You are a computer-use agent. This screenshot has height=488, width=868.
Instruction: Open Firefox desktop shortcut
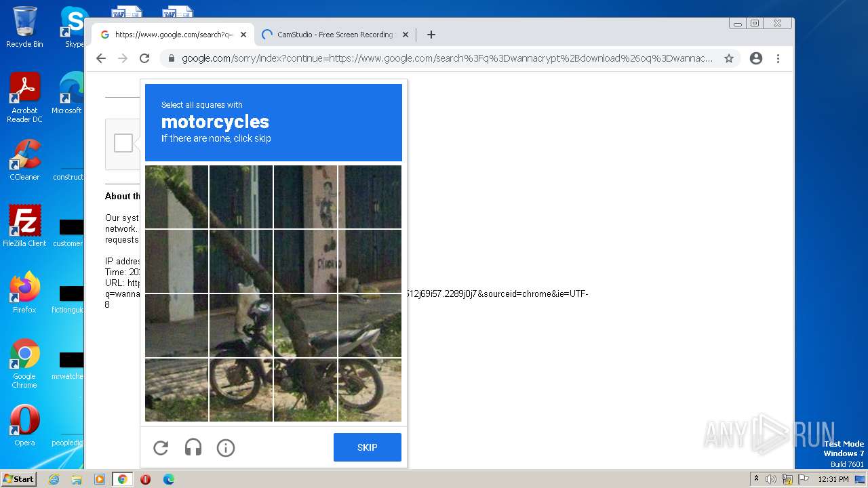pyautogui.click(x=24, y=293)
